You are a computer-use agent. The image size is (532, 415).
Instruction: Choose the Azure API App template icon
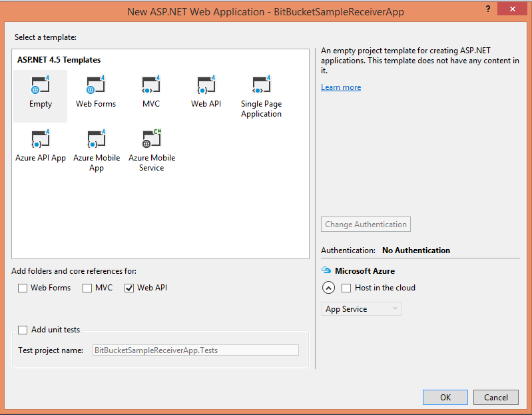coord(41,139)
